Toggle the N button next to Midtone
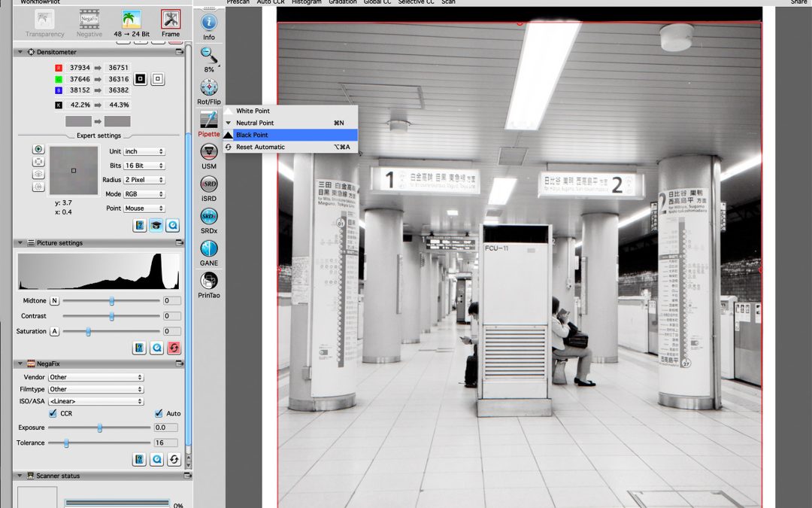The image size is (812, 508). [54, 300]
